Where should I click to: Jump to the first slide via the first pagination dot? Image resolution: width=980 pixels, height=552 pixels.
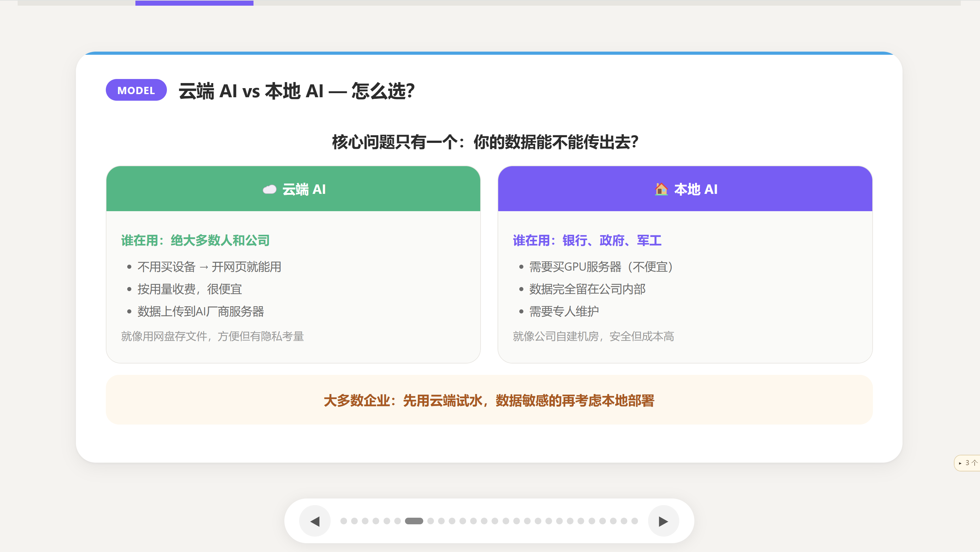(x=344, y=521)
